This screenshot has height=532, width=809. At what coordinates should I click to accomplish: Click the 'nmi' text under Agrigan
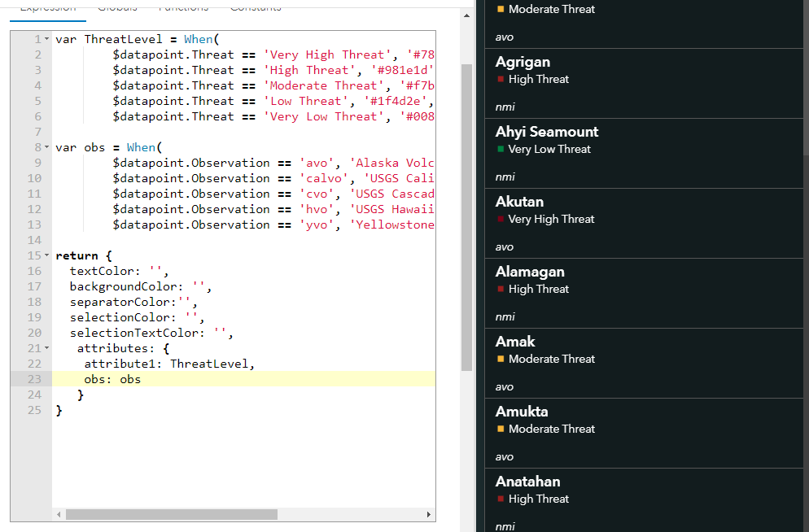tap(505, 107)
